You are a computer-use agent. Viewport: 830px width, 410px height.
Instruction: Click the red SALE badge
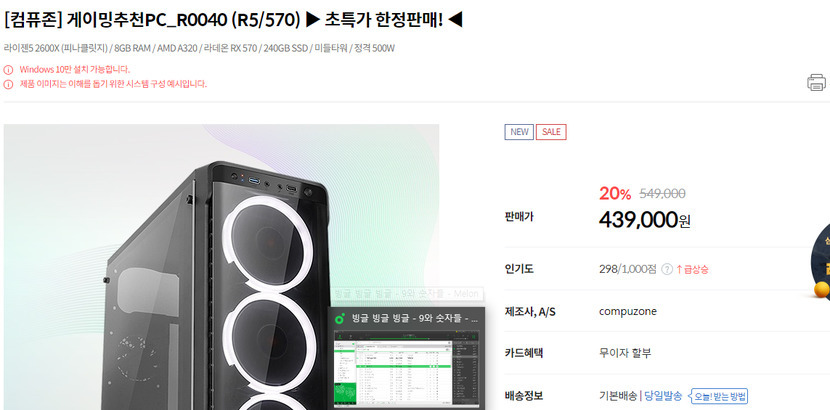point(551,132)
